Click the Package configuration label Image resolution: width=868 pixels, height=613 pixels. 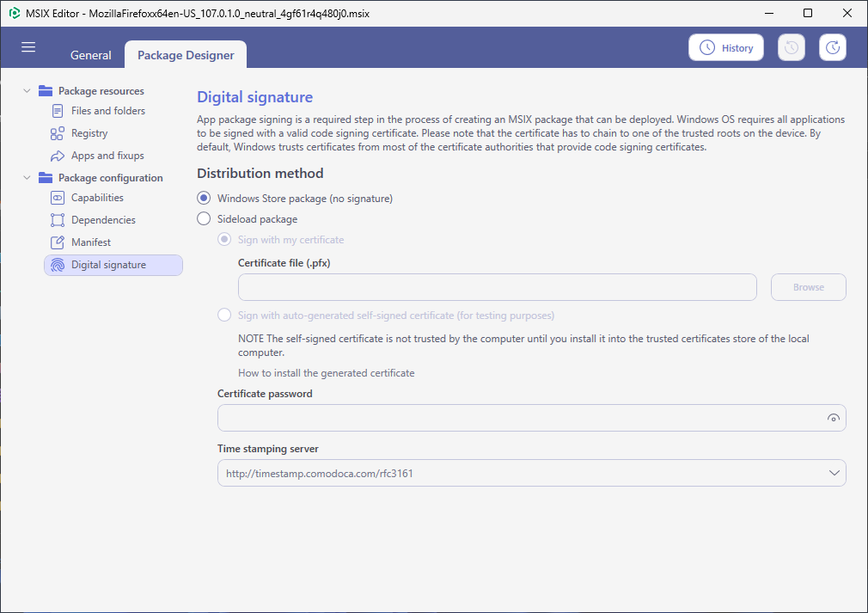pyautogui.click(x=111, y=178)
